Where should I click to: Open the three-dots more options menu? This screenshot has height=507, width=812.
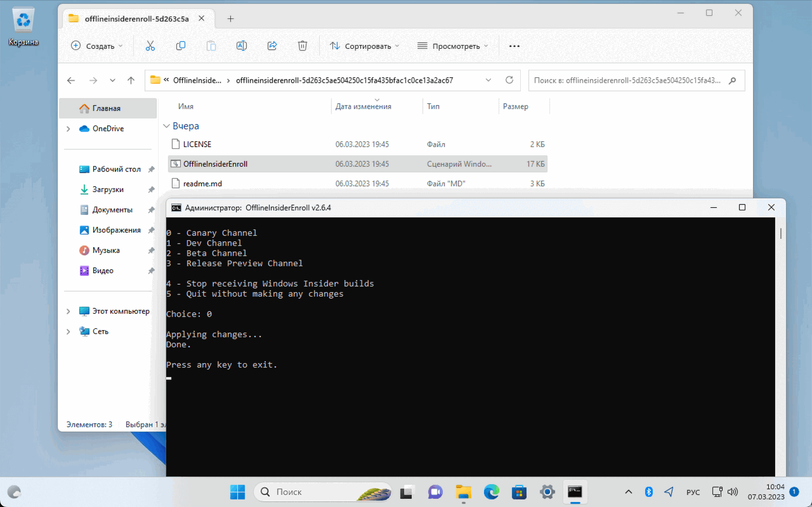(514, 46)
